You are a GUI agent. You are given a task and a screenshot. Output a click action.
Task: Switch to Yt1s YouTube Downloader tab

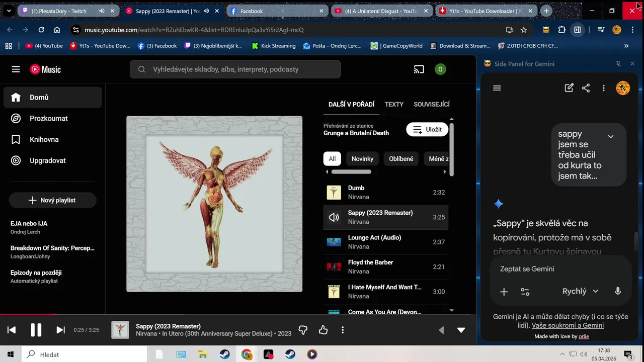click(486, 11)
